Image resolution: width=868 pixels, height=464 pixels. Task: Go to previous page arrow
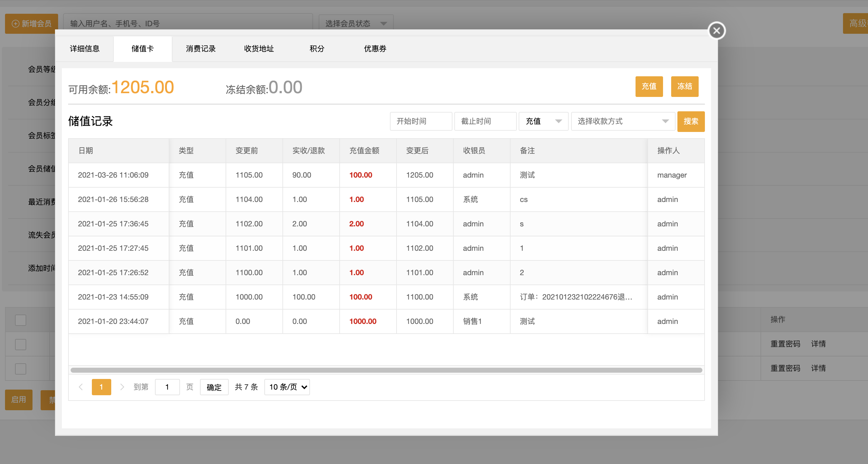(x=81, y=387)
